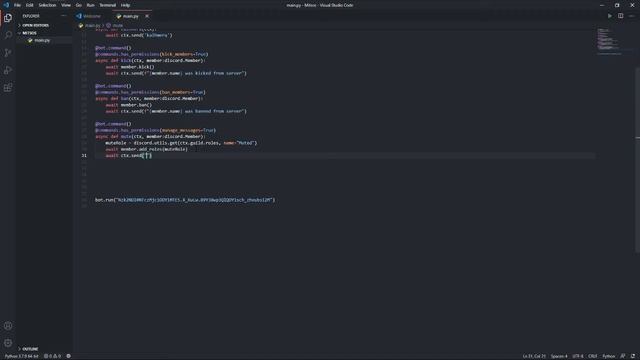
Task: Open notifications bell in status bar
Action: (633, 356)
